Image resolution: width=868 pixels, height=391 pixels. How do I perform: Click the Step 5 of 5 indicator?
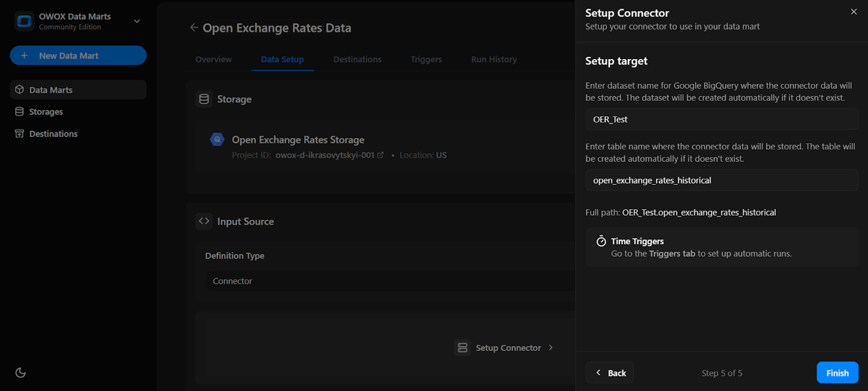pyautogui.click(x=722, y=373)
